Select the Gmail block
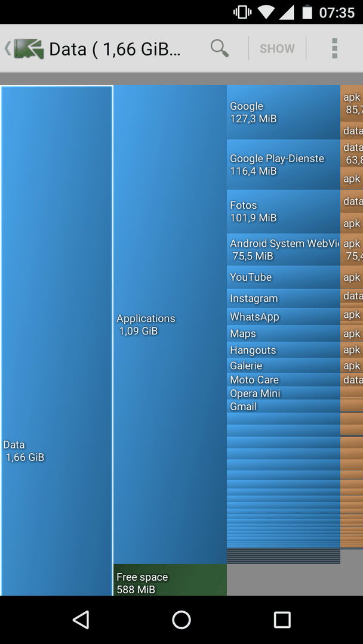The height and width of the screenshot is (644, 363). click(283, 406)
